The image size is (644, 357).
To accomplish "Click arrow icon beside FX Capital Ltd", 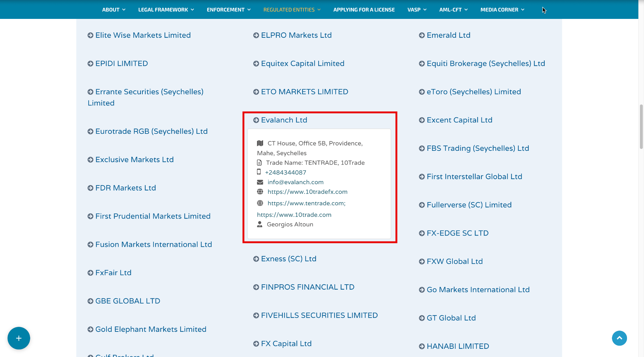I will [x=256, y=344].
